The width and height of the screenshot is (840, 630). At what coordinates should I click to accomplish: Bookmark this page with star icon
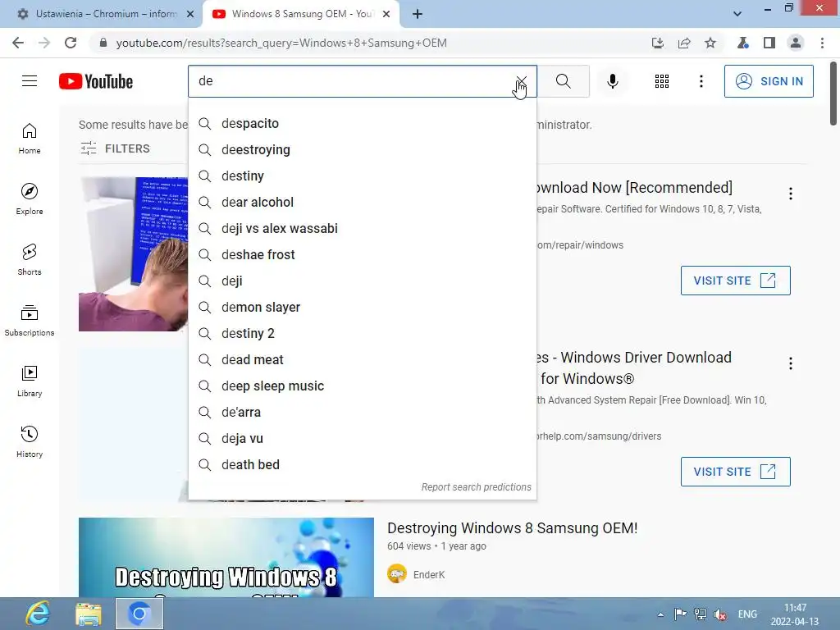(710, 43)
